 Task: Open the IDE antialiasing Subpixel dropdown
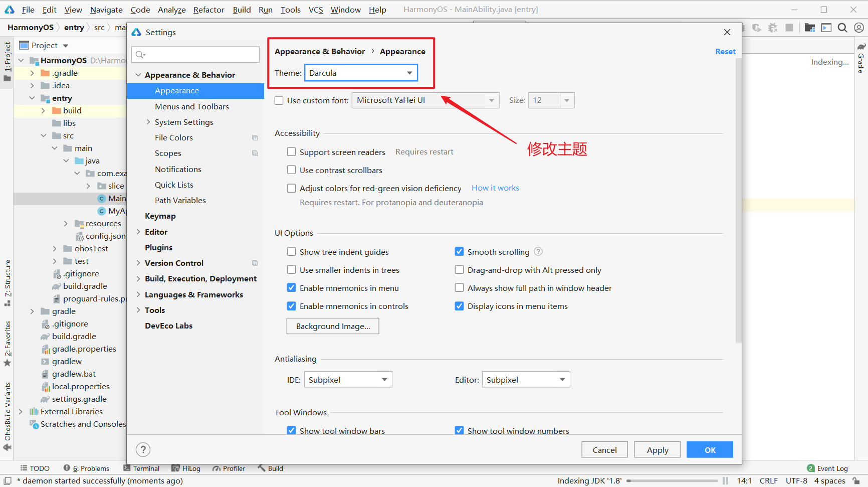coord(348,380)
